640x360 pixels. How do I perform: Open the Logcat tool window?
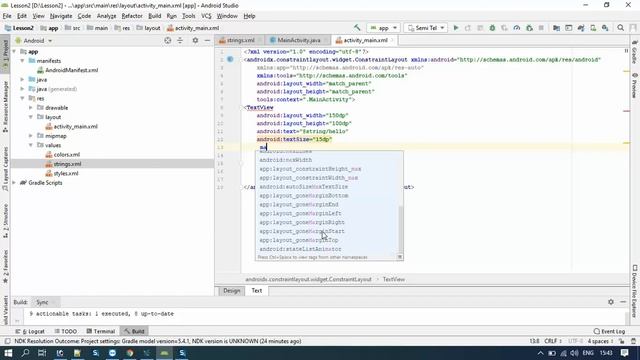pos(30,331)
